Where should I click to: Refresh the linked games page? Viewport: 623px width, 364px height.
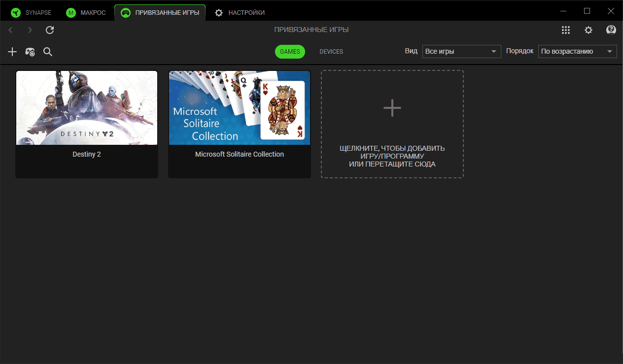(x=50, y=30)
